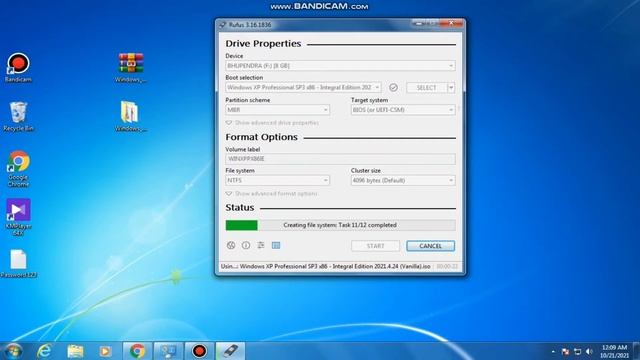The width and height of the screenshot is (640, 360).
Task: Open Windows Explorer folder in the taskbar
Action: (76, 351)
